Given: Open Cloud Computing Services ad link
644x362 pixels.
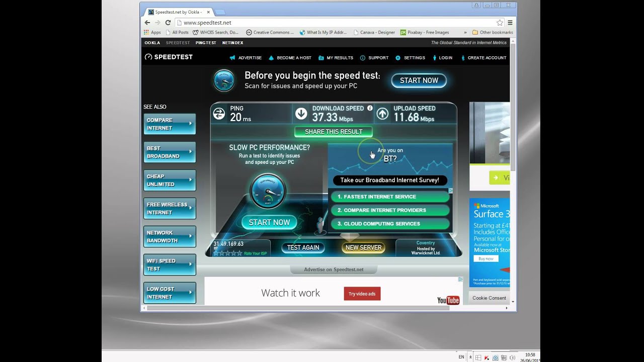Looking at the screenshot, I should click(x=390, y=224).
